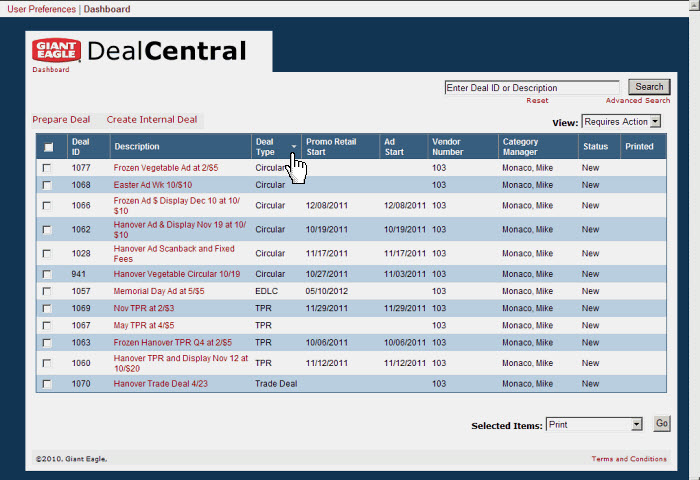700x480 pixels.
Task: Check the box for deal 1077
Action: (x=46, y=168)
